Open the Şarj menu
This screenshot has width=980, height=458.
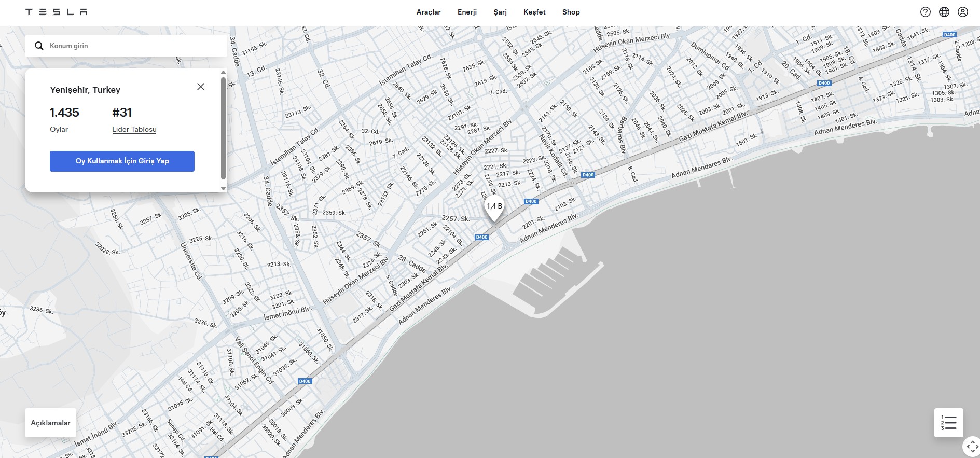click(x=500, y=12)
